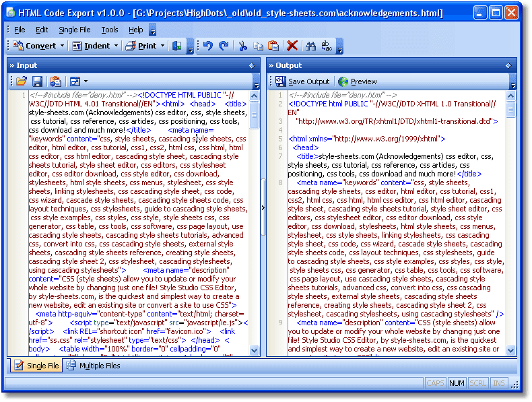The height and width of the screenshot is (402, 532).
Task: Click the Preview button
Action: pos(358,81)
